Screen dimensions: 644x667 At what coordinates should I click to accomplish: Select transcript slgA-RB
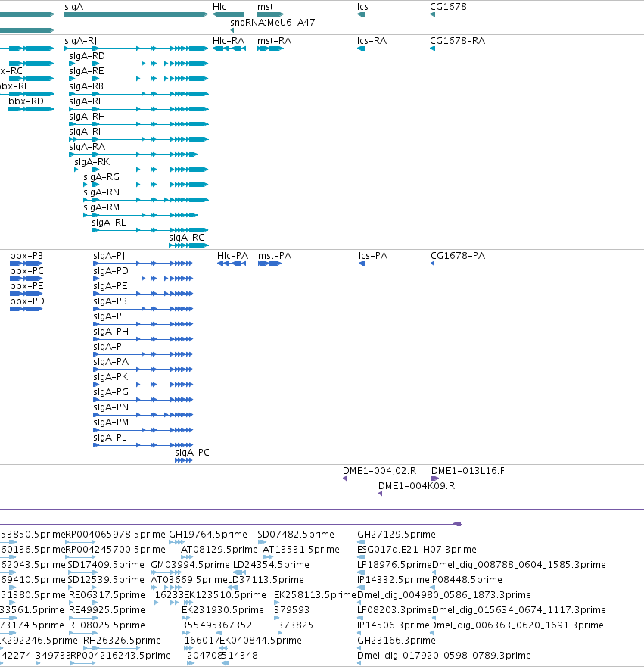pos(138,94)
